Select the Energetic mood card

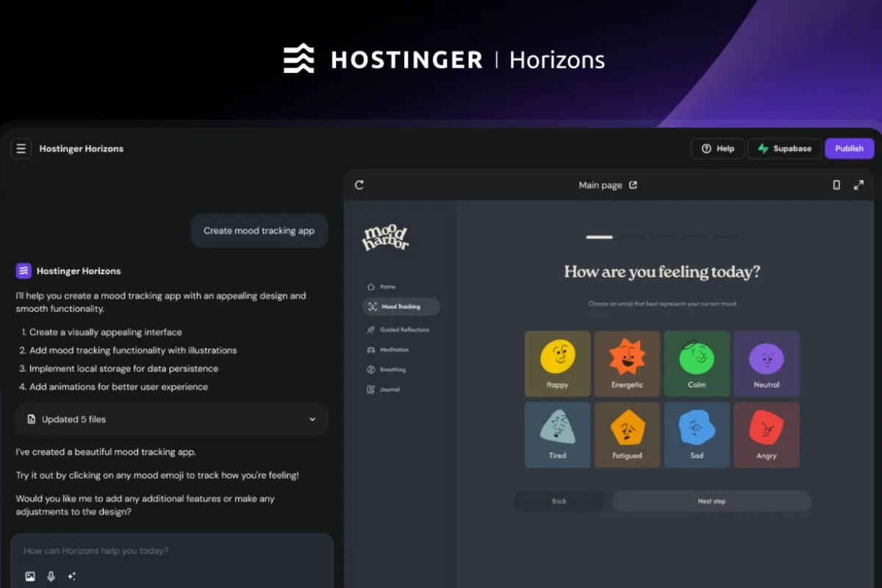coord(627,362)
